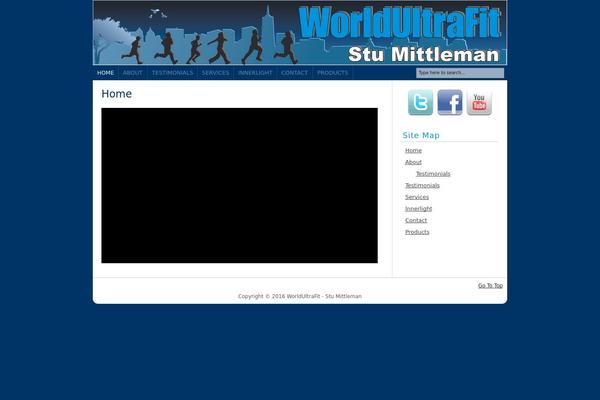Open the ABOUT nav item
The width and height of the screenshot is (600, 400).
pos(132,73)
